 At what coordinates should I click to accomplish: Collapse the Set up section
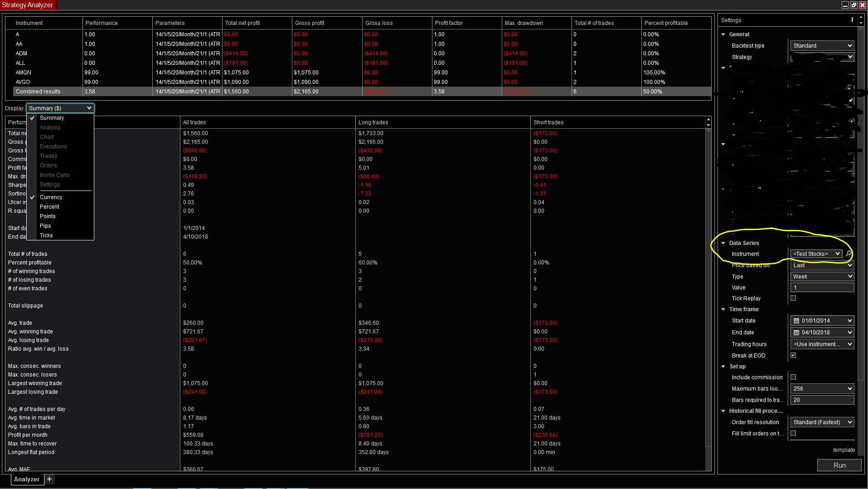(723, 367)
